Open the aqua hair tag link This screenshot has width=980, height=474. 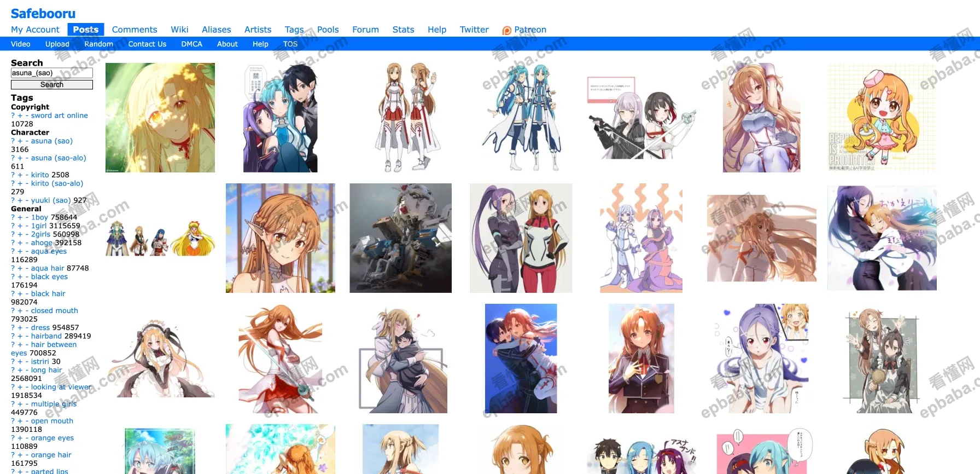[48, 268]
